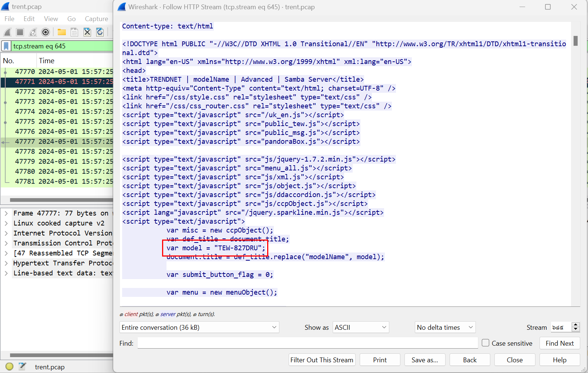Open the Capture menu

pos(96,19)
